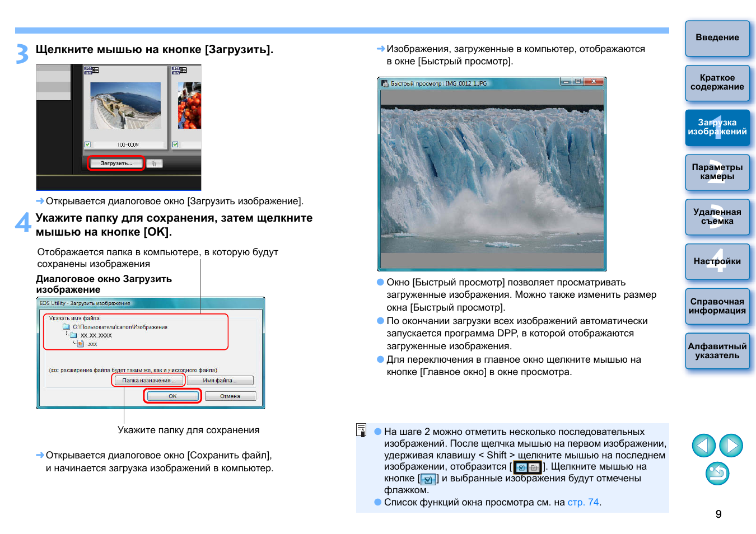Switch to the Параметры камеры chapter tab

pos(717,172)
